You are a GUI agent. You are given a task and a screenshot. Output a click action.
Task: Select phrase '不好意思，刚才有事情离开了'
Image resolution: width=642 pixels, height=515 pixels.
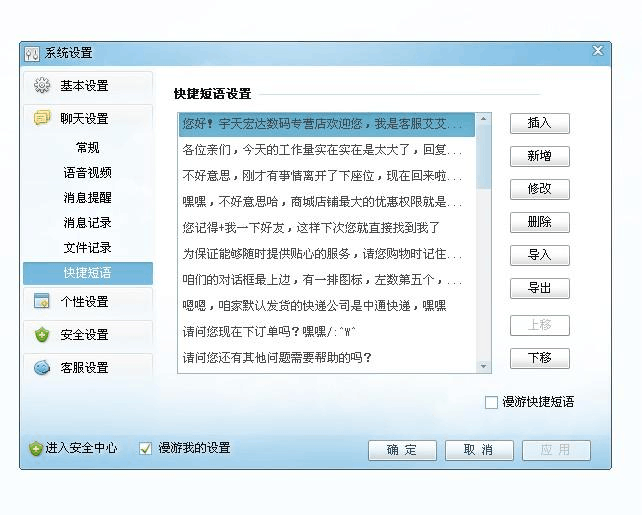tap(327, 176)
